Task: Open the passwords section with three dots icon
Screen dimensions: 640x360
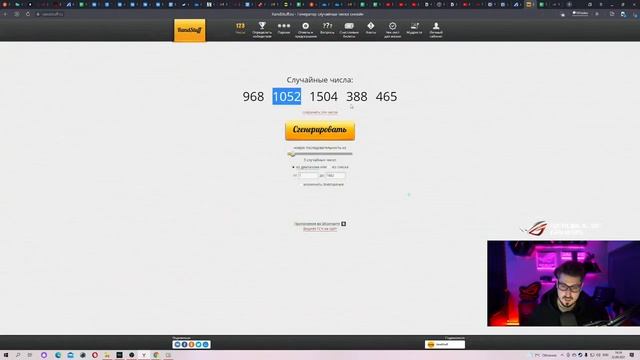Action: (284, 29)
